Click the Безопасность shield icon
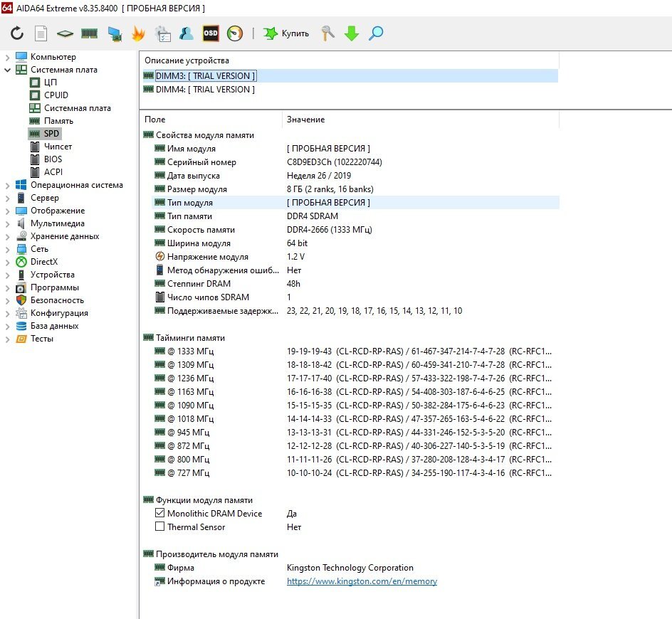The width and height of the screenshot is (672, 619). (x=21, y=300)
